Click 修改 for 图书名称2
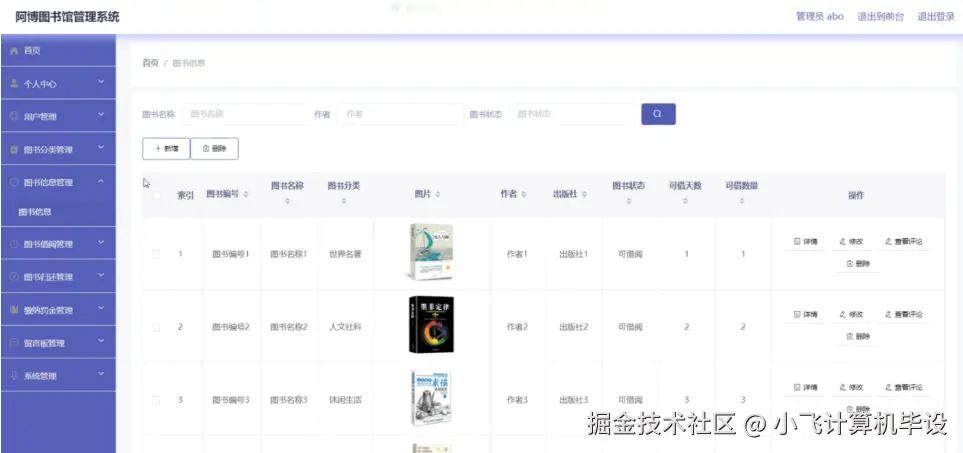This screenshot has height=453, width=963. click(851, 315)
